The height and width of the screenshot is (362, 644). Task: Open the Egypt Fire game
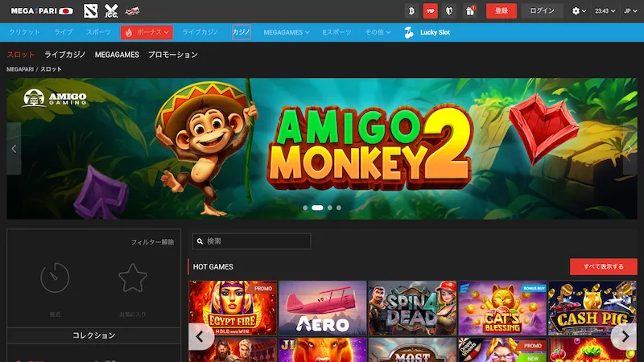click(233, 308)
